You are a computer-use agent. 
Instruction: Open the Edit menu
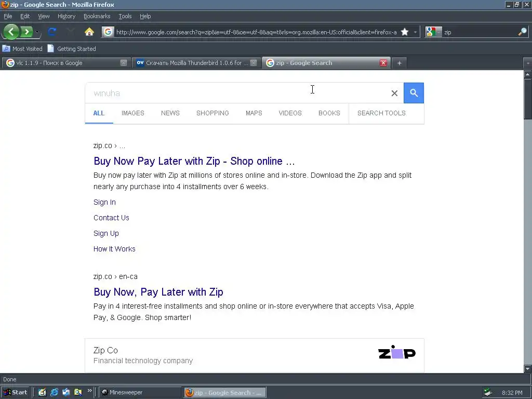point(25,16)
